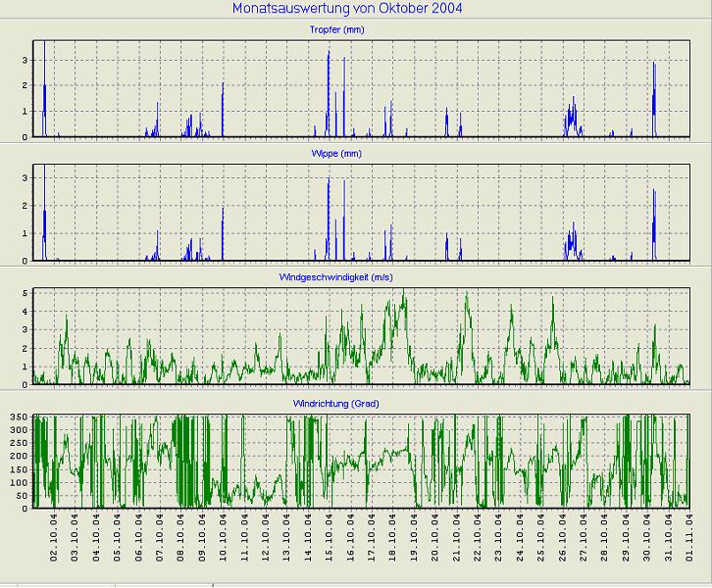This screenshot has width=712, height=588.
Task: Select the 3 value on Tropfer axis
Action: [25, 60]
